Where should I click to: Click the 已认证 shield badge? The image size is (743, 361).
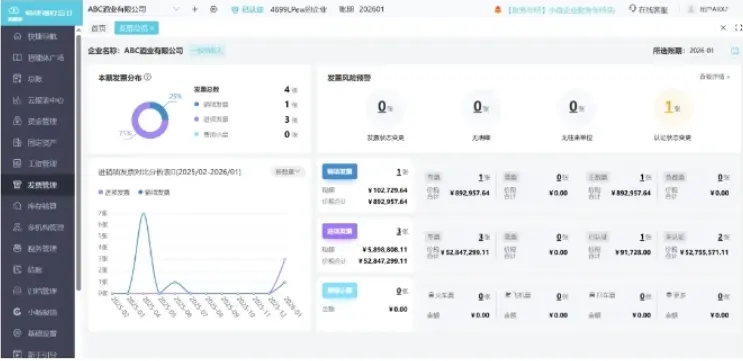click(247, 9)
